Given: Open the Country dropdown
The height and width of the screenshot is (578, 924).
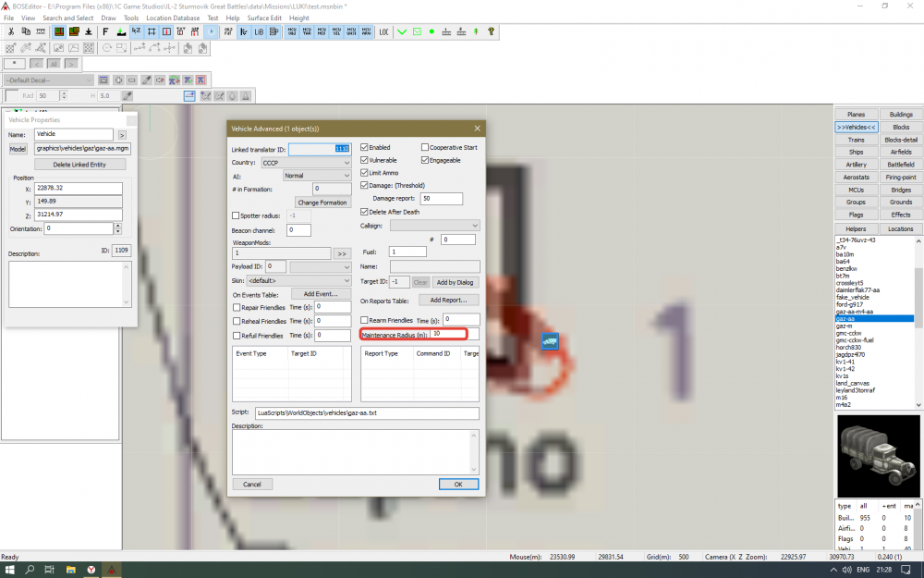Looking at the screenshot, I should (x=306, y=163).
